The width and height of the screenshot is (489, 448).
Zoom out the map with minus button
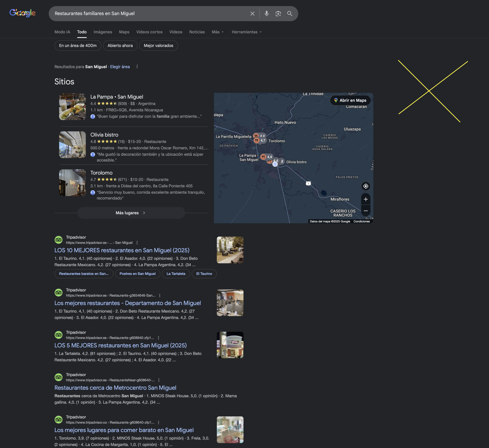[x=366, y=211]
